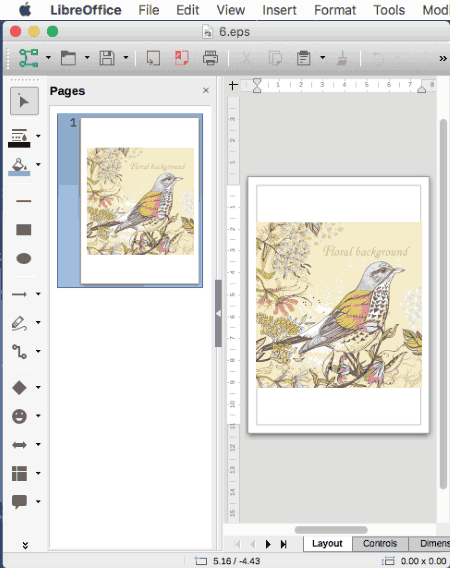Open the Curve tool dropdown arrow
The height and width of the screenshot is (568, 450).
[38, 322]
